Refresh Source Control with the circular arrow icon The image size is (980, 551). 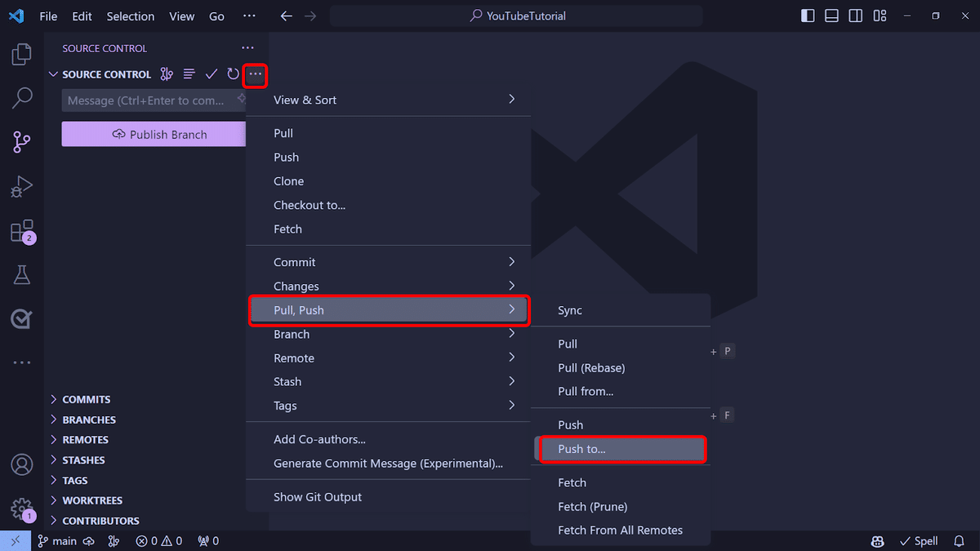point(233,73)
